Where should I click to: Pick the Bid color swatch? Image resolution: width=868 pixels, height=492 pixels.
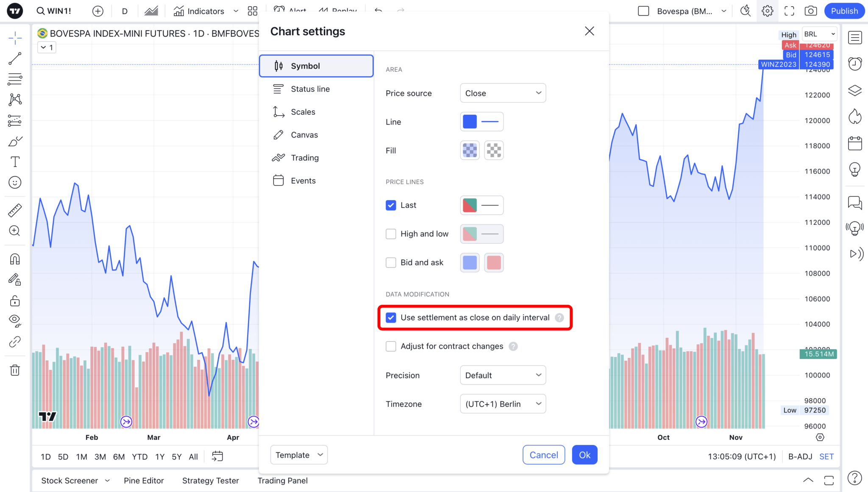pyautogui.click(x=469, y=263)
